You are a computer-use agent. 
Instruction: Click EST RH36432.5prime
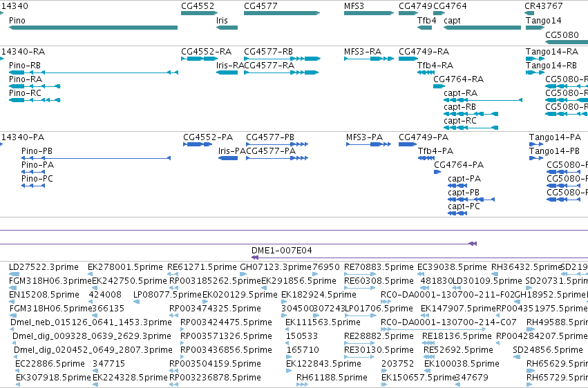(x=493, y=274)
